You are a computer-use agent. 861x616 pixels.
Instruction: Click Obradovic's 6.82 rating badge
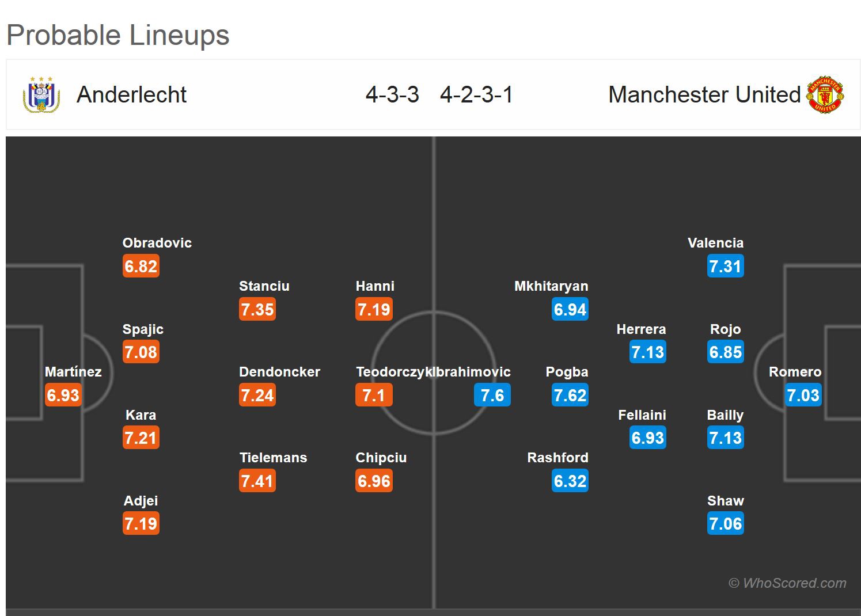point(141,267)
